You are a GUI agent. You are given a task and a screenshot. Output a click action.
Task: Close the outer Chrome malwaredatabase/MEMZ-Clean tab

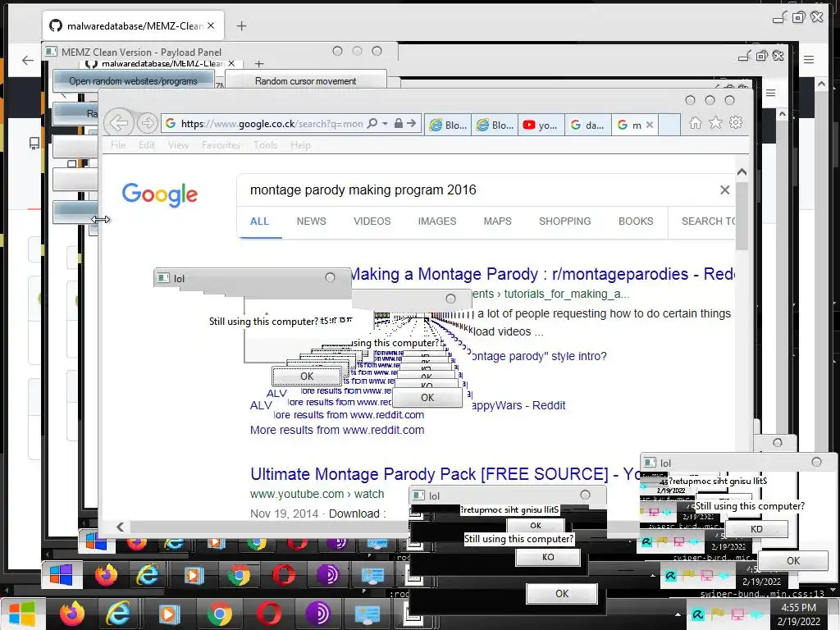tap(211, 25)
